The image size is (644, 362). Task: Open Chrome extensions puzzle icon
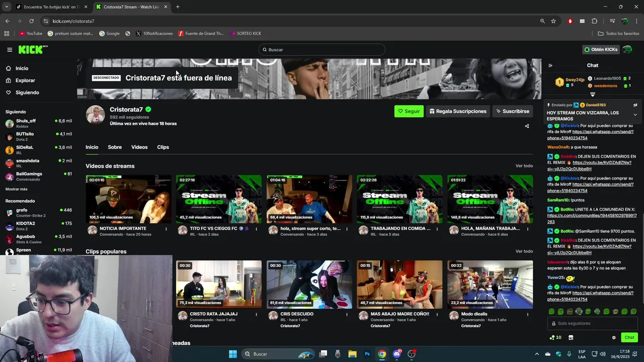pos(595,21)
